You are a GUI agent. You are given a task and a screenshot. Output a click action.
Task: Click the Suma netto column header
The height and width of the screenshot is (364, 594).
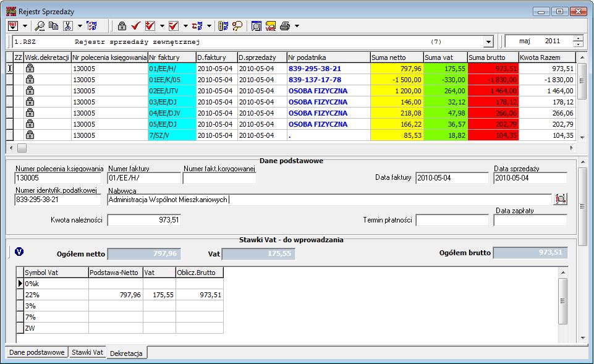(397, 57)
